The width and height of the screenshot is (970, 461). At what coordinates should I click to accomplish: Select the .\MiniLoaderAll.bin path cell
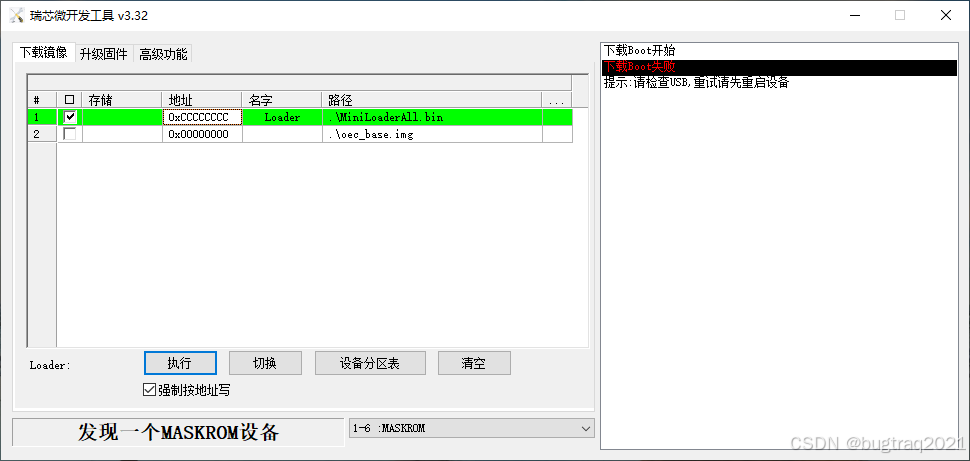(x=432, y=117)
